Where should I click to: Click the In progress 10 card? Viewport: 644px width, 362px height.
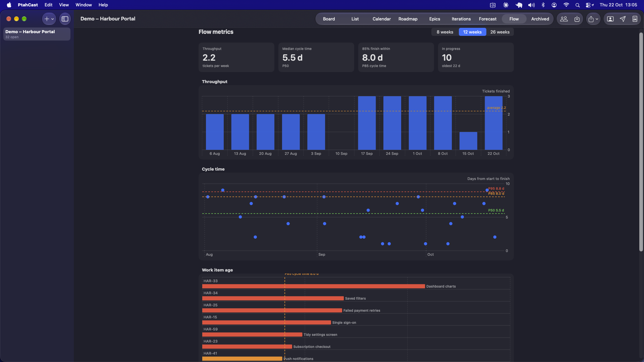click(476, 57)
